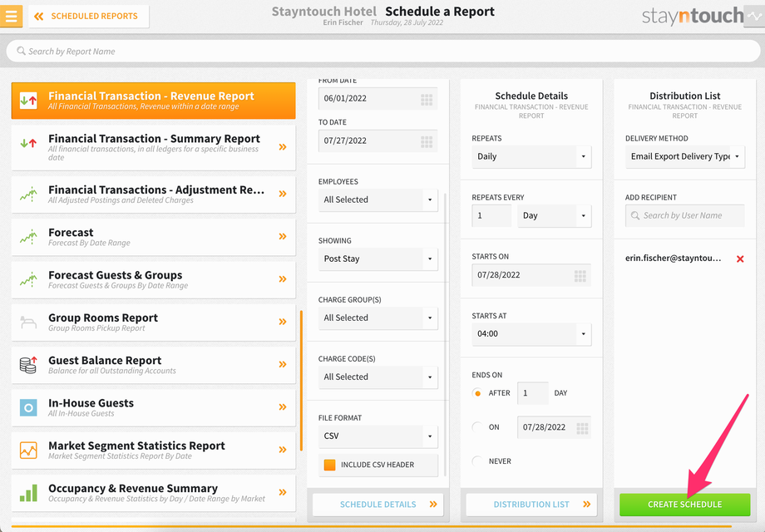Select Financial Transaction - Revenue Report

click(153, 101)
